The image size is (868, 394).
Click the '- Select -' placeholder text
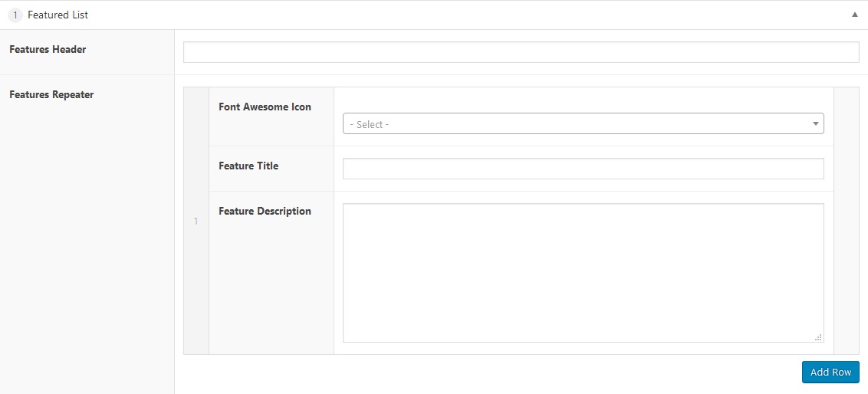point(370,124)
